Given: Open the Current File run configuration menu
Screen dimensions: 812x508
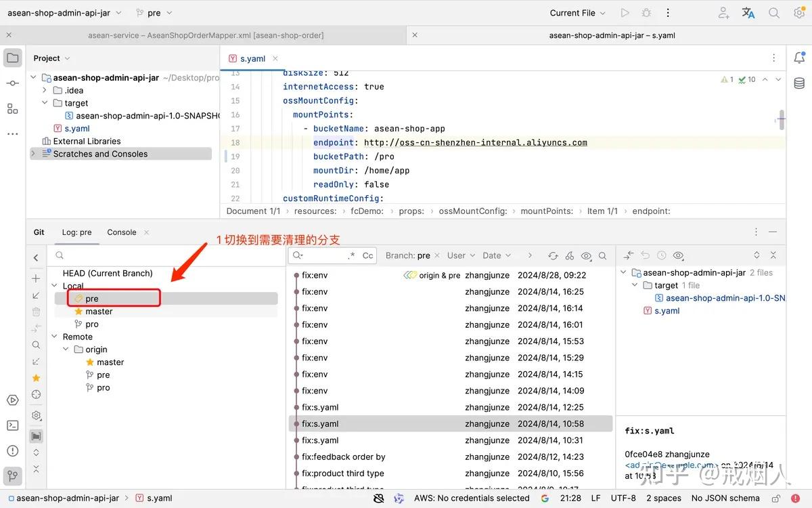Looking at the screenshot, I should click(x=575, y=12).
